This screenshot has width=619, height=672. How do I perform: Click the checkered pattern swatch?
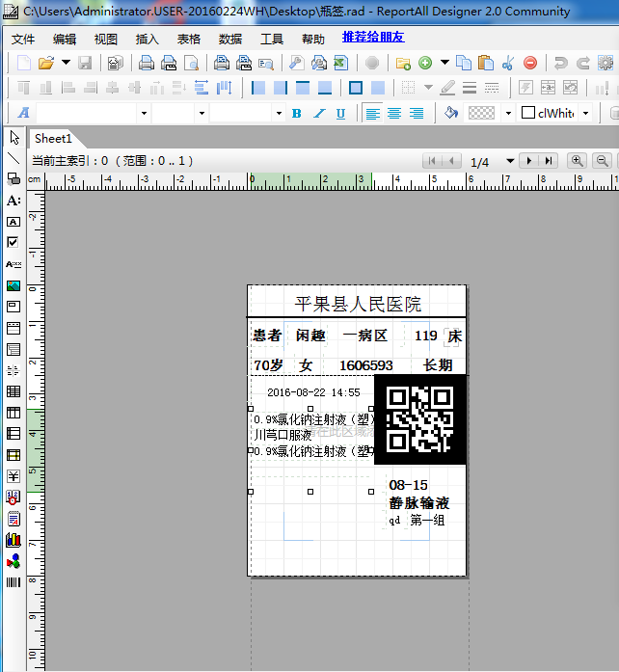click(481, 113)
